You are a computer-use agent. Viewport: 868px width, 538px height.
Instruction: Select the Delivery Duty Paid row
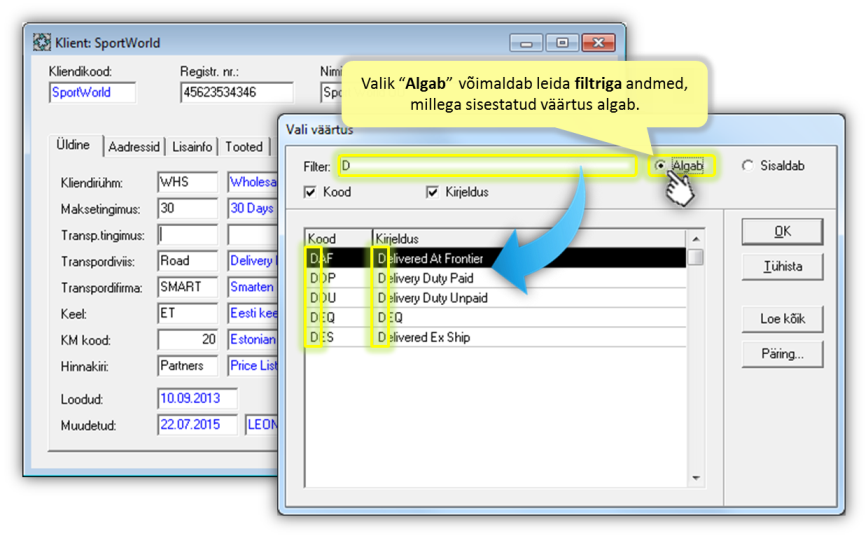pyautogui.click(x=496, y=278)
